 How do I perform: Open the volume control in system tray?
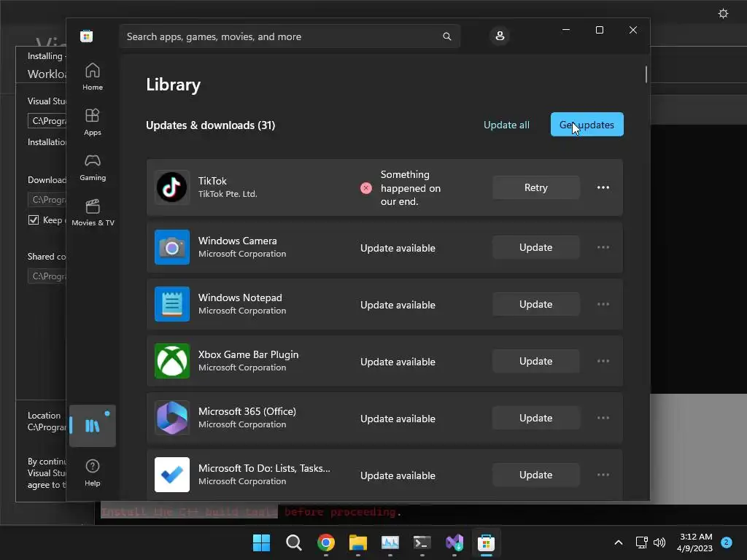(659, 542)
